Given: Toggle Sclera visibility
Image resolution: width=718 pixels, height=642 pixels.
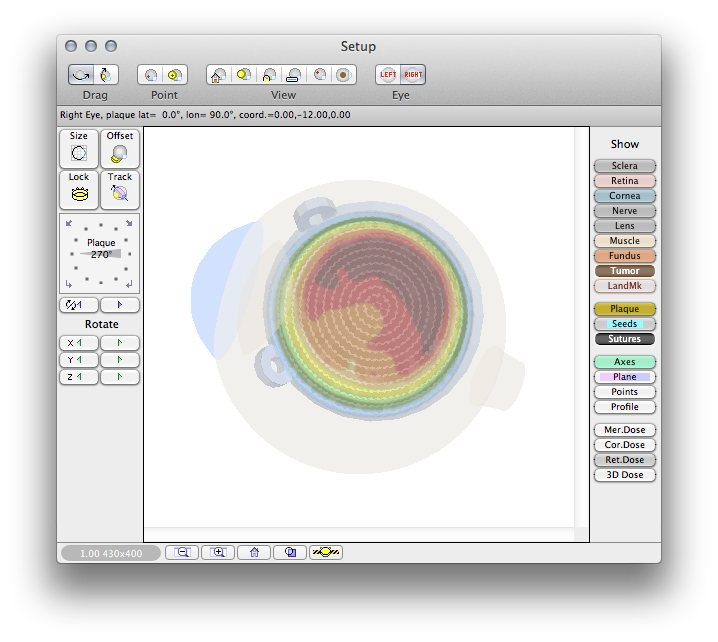Looking at the screenshot, I should [625, 166].
